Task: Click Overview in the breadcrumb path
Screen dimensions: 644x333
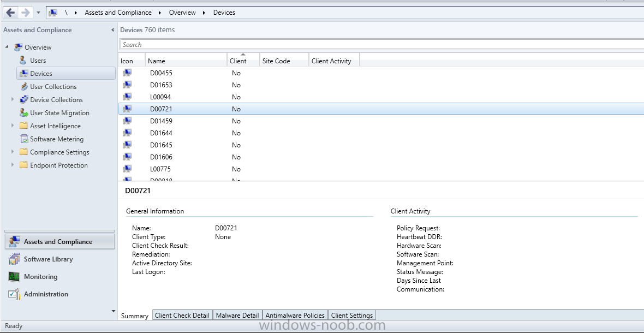Action: (x=182, y=13)
